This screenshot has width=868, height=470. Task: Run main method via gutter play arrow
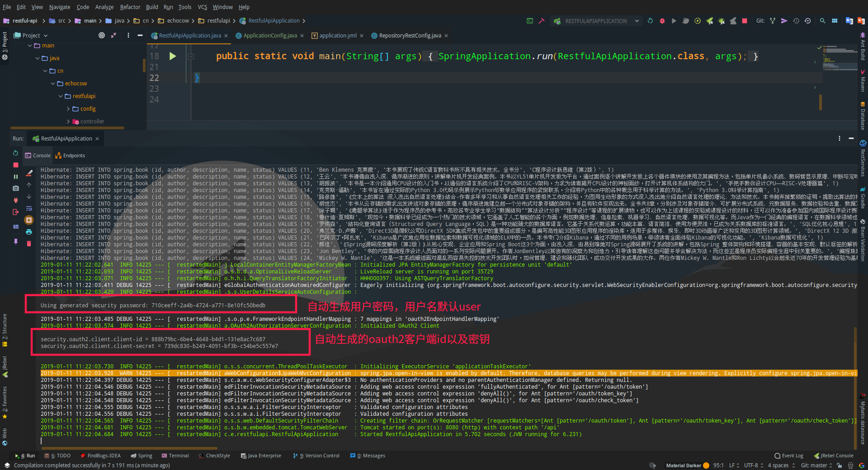[172, 56]
